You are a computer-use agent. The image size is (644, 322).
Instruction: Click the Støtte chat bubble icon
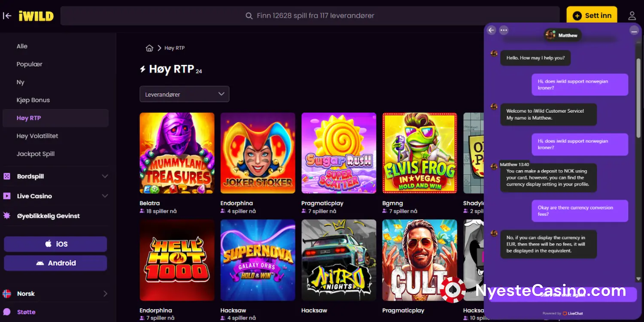7,312
